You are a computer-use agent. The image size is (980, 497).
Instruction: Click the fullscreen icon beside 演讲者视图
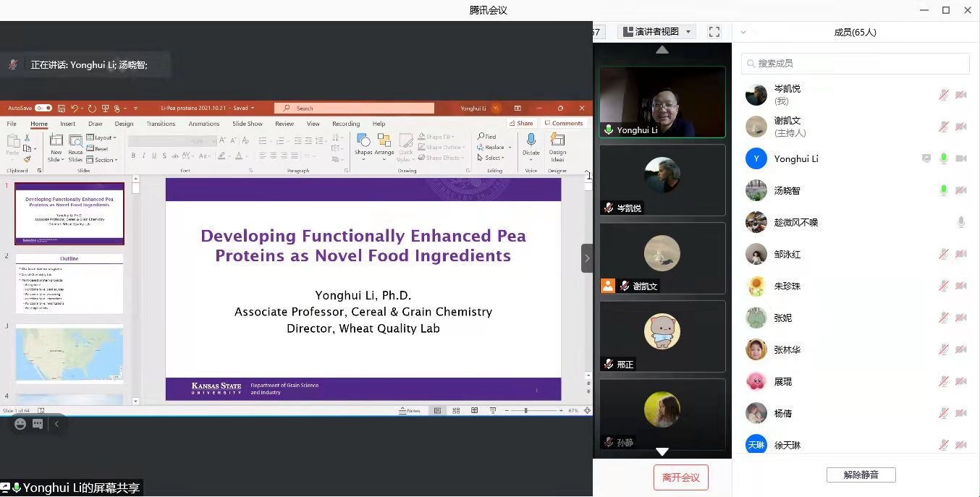coord(714,32)
